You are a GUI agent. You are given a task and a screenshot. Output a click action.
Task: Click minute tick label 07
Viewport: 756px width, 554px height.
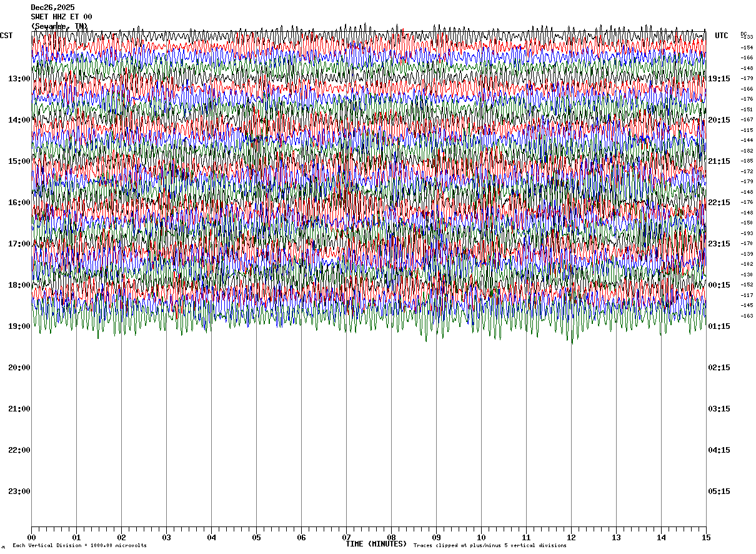click(x=346, y=538)
